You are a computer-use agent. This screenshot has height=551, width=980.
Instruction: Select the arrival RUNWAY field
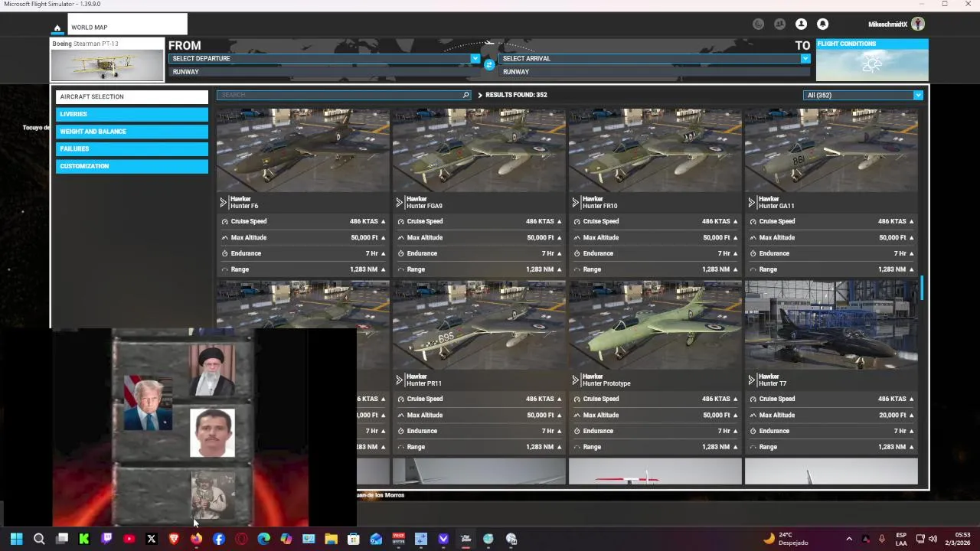(654, 72)
